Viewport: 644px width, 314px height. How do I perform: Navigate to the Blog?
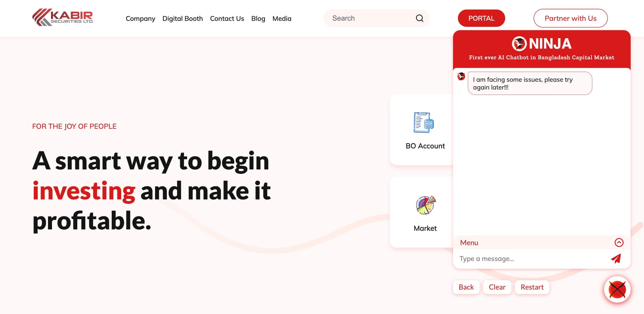pyautogui.click(x=258, y=18)
